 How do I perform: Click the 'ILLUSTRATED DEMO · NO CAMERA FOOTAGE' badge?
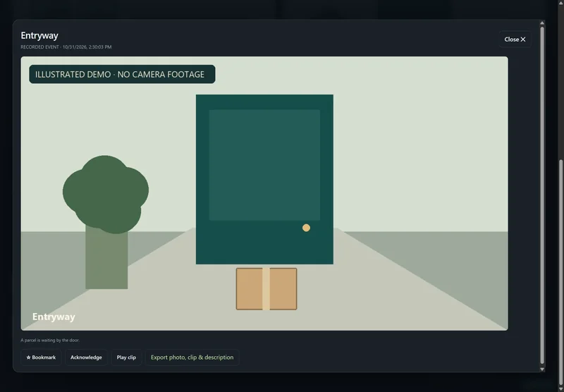coord(122,74)
